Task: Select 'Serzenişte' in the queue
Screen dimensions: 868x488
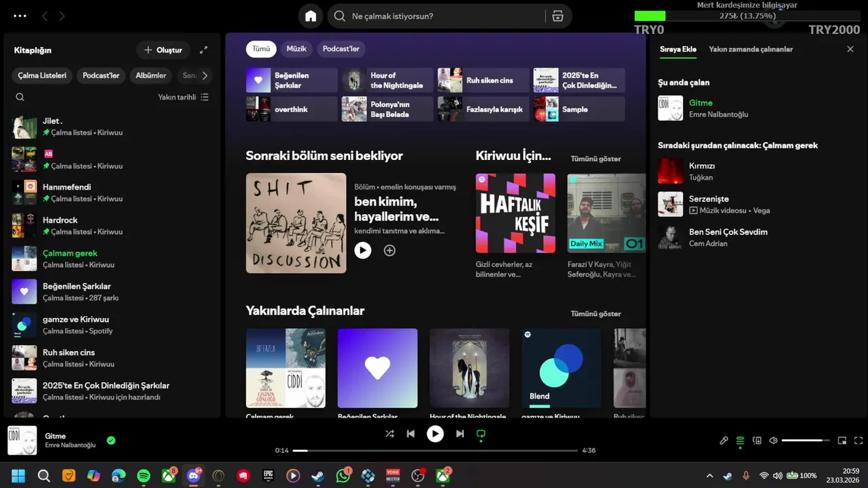Action: coord(756,204)
